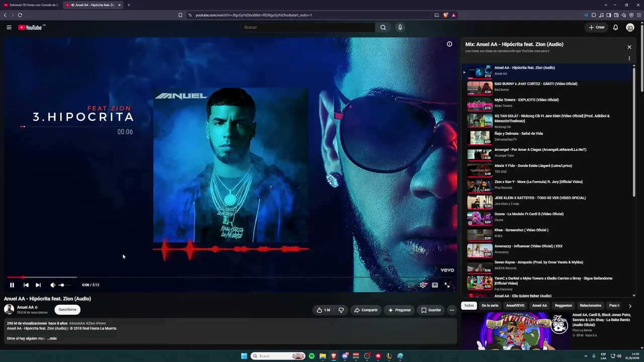644x362 pixels.
Task: Play Khea - Screenshot from the mix
Action: [x=547, y=233]
